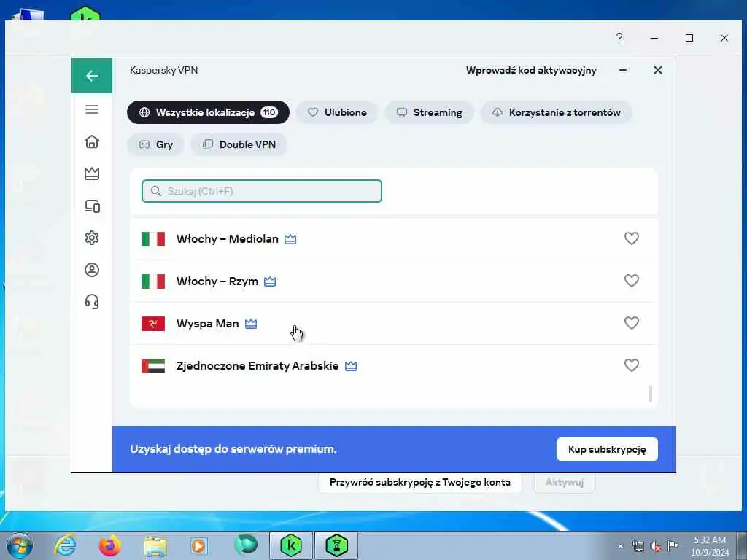Open the devices icon in sidebar

(x=92, y=206)
